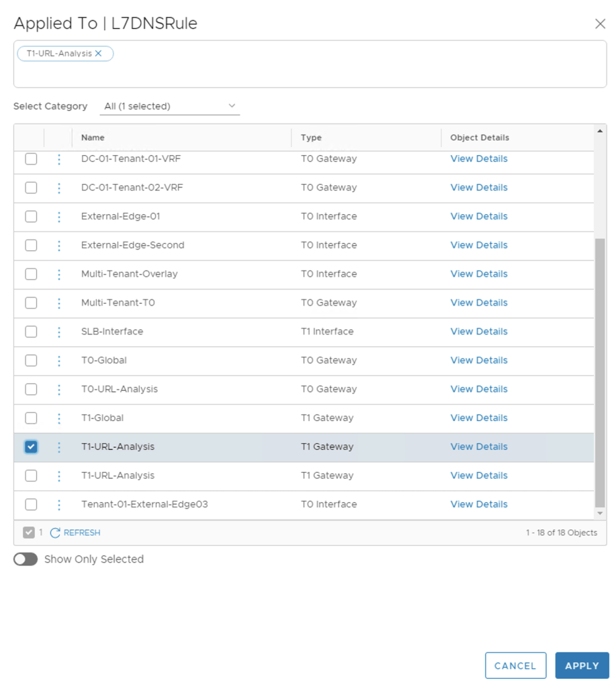
Task: Remove the T1-URL-Analysis chip with its X
Action: [99, 54]
